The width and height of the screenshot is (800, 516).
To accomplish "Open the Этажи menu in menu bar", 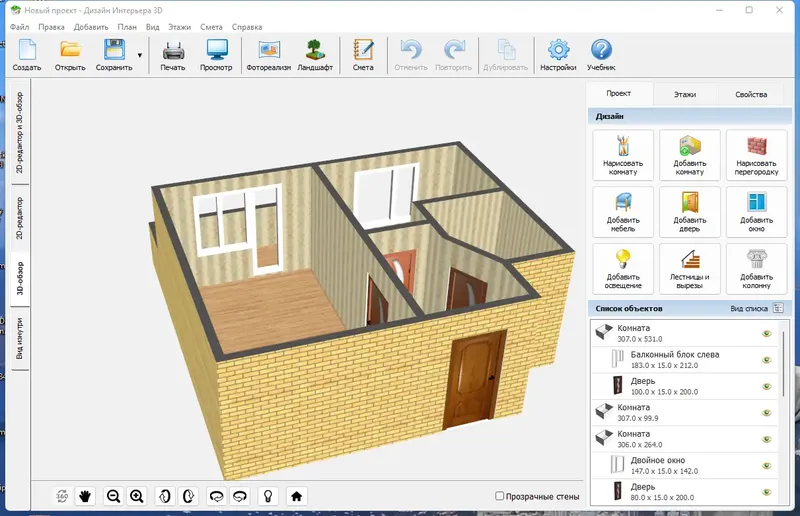I will 180,27.
